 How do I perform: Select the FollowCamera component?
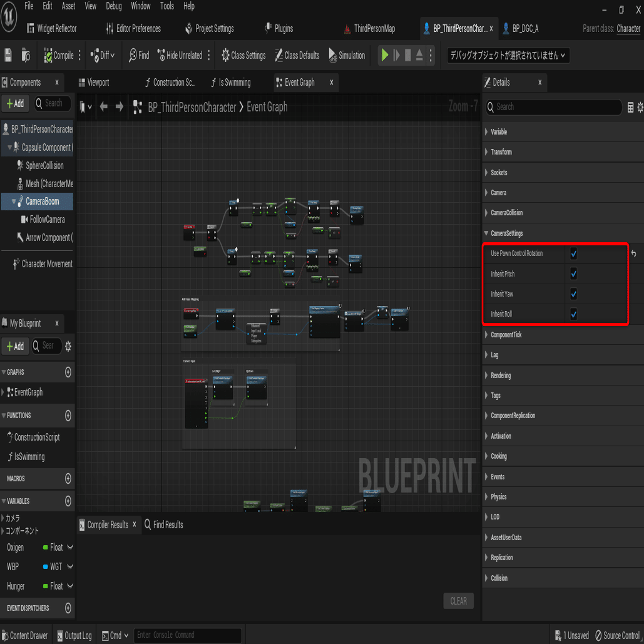click(x=43, y=219)
